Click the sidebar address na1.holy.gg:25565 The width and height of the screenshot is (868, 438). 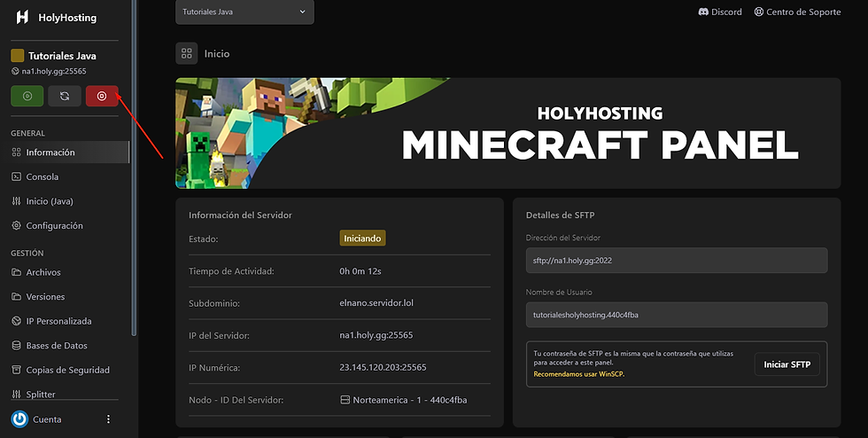click(x=54, y=71)
